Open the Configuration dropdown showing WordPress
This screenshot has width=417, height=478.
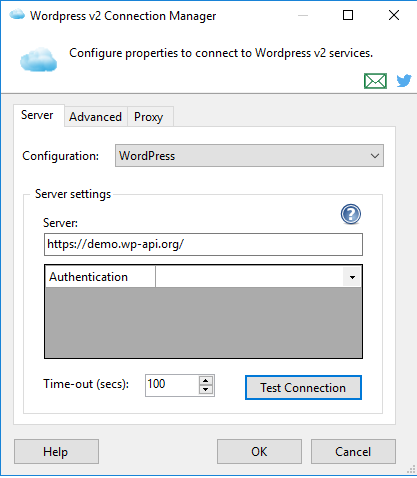coord(249,156)
